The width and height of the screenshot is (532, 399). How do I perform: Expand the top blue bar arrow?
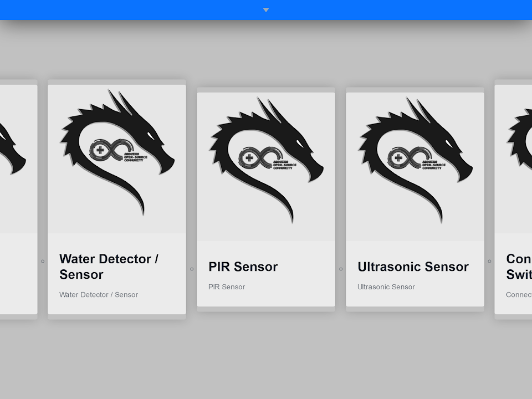[266, 10]
